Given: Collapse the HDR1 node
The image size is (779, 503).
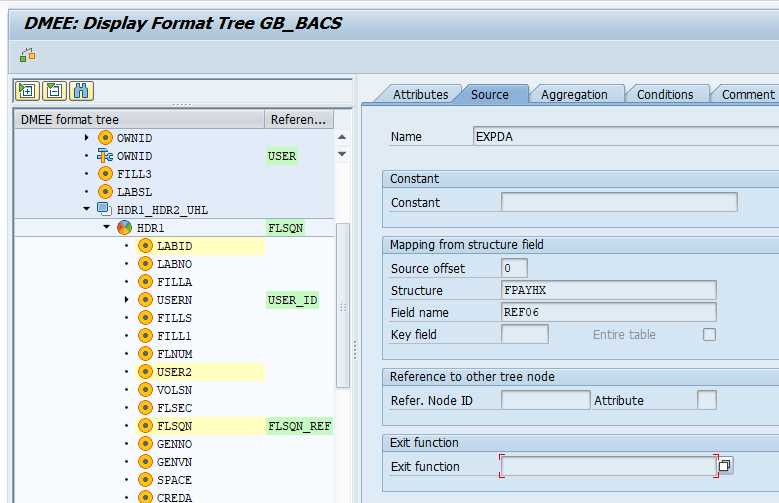Looking at the screenshot, I should (x=107, y=228).
